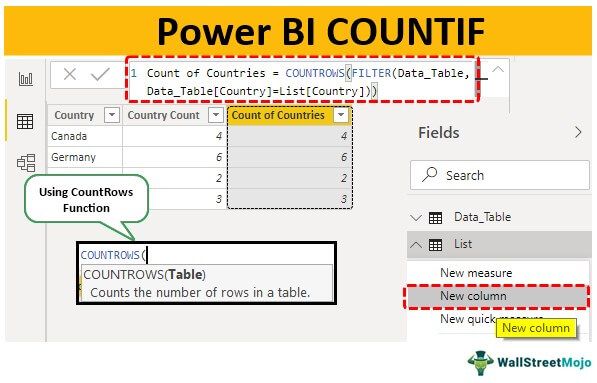Select Data_Table in Fields list
The width and height of the screenshot is (597, 383).
(x=482, y=217)
